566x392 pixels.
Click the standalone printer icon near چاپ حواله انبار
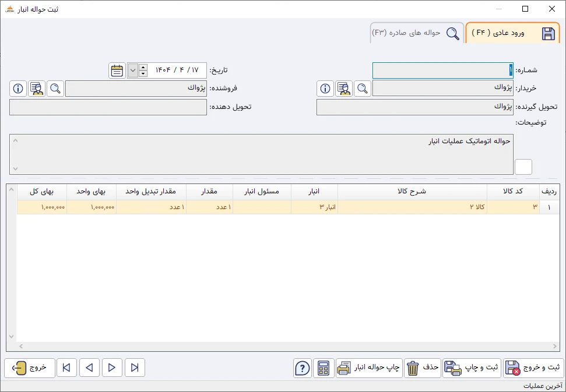click(344, 368)
